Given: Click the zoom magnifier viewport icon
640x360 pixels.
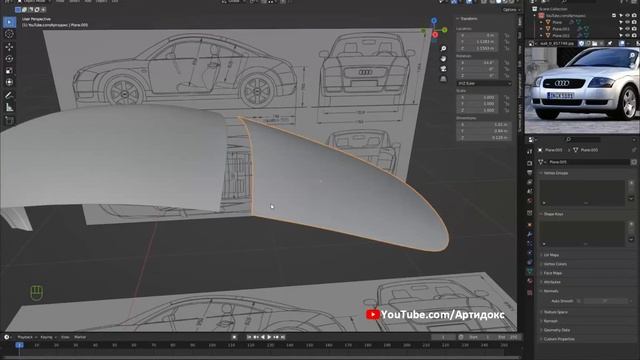Looking at the screenshot, I should coord(443,49).
